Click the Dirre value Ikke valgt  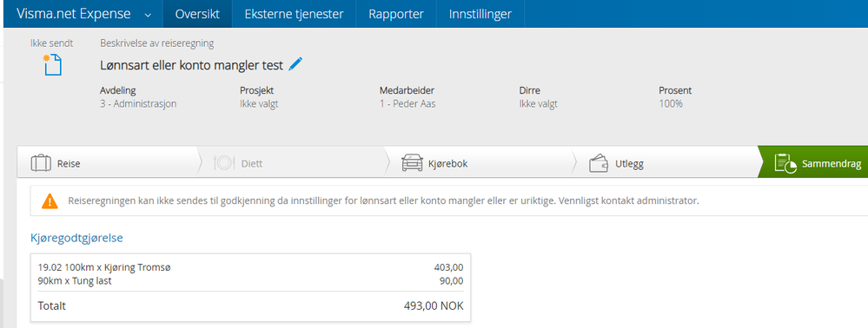[x=538, y=103]
